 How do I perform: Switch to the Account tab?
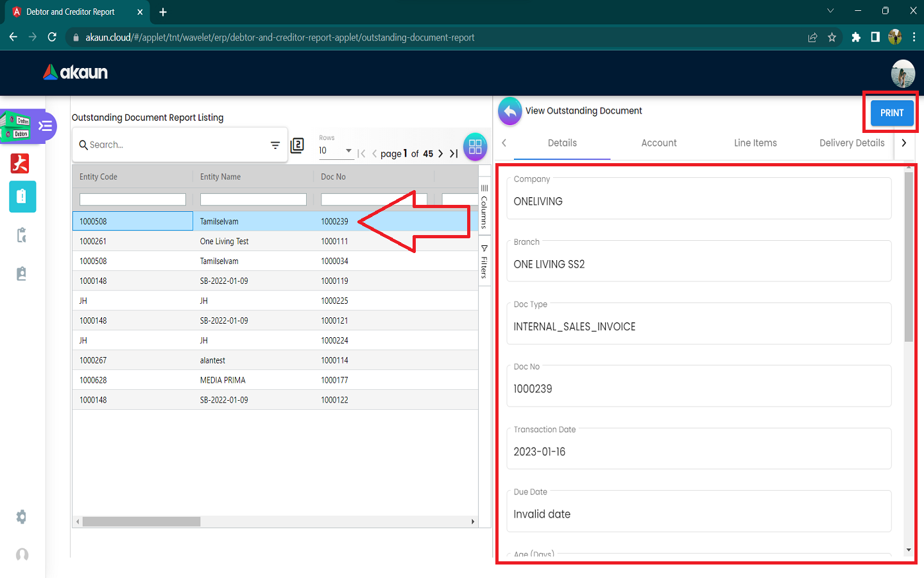(x=658, y=143)
